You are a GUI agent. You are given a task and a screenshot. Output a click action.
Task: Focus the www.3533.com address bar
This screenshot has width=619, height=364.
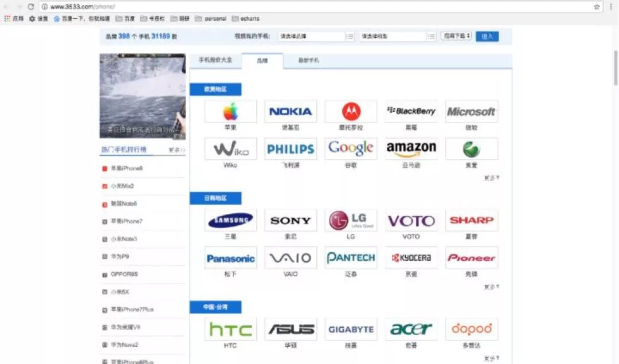click(x=316, y=7)
